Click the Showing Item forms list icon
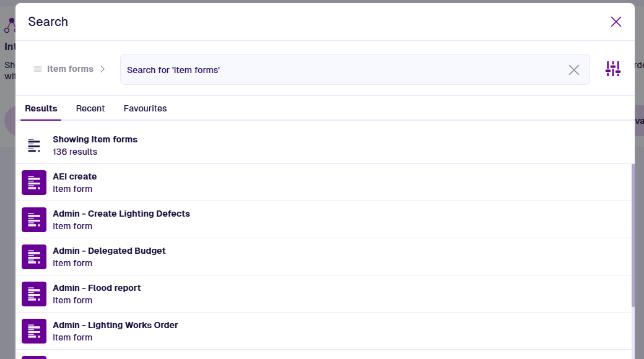The image size is (644, 359). tap(34, 145)
